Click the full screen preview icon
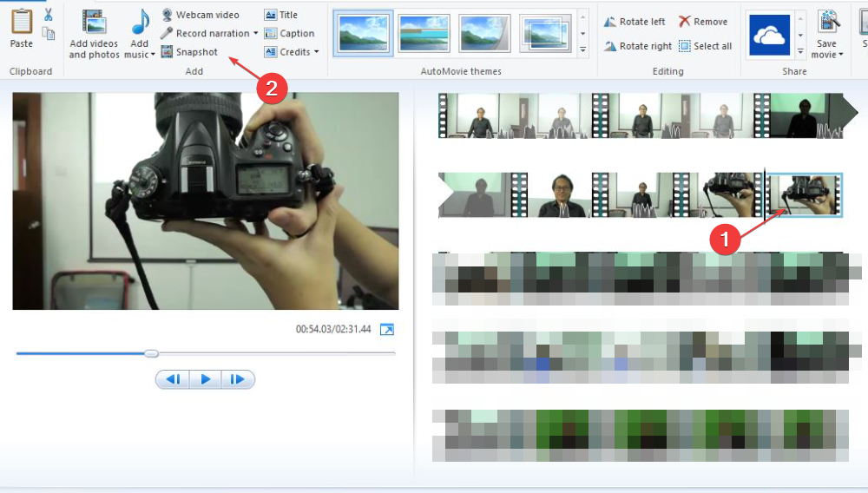Image resolution: width=868 pixels, height=493 pixels. tap(387, 329)
